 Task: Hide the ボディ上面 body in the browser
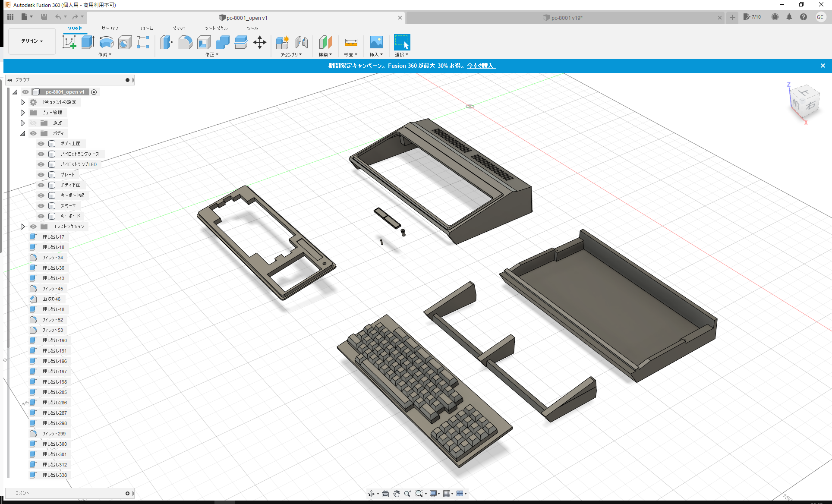point(41,143)
